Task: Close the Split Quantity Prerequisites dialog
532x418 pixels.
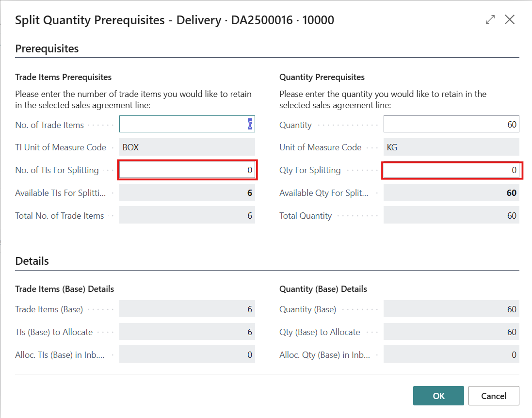Action: pos(510,20)
